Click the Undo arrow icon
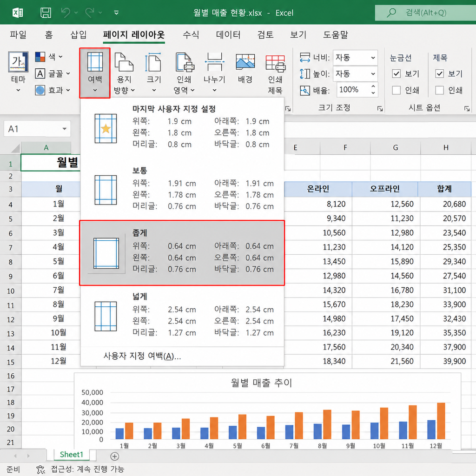This screenshot has width=476, height=476. [66, 13]
